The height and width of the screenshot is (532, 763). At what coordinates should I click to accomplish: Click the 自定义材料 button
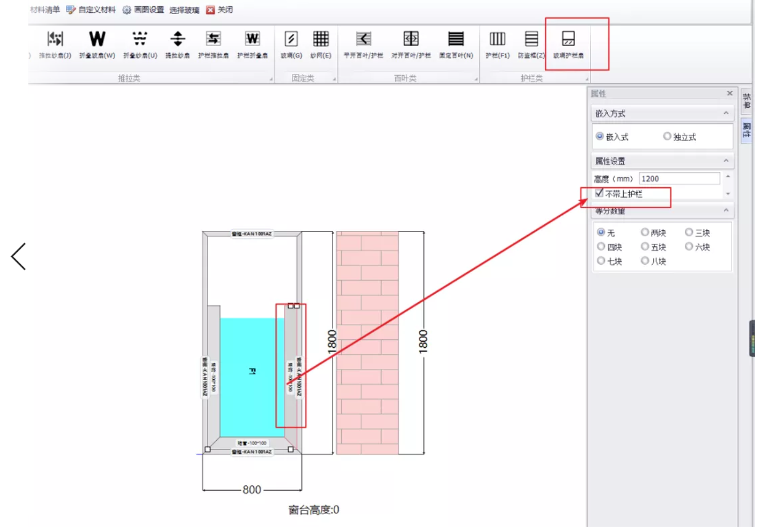click(x=91, y=10)
